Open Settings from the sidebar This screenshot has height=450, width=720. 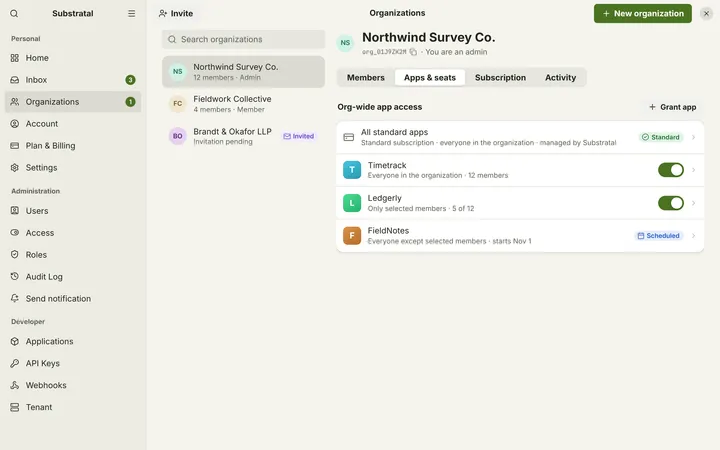click(x=73, y=168)
